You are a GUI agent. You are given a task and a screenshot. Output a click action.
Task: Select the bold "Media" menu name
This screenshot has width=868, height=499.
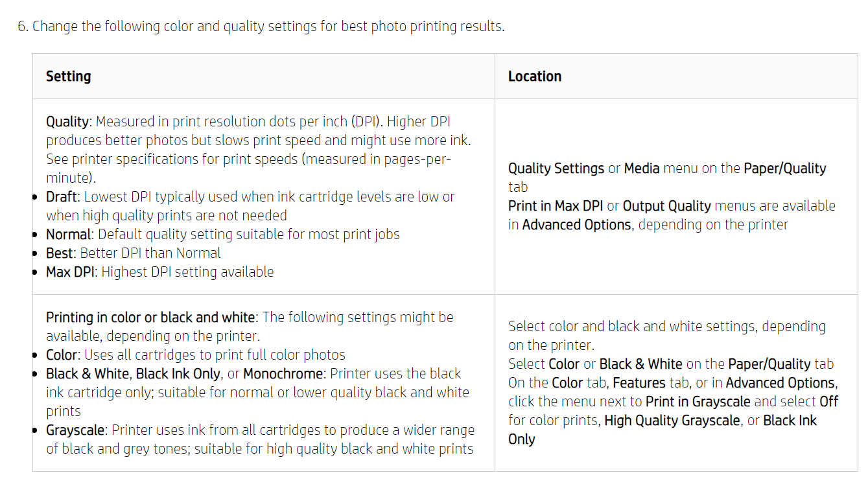click(641, 168)
